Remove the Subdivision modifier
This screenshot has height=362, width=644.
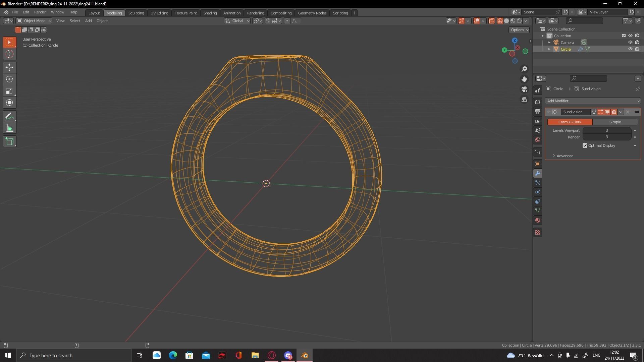coord(628,112)
